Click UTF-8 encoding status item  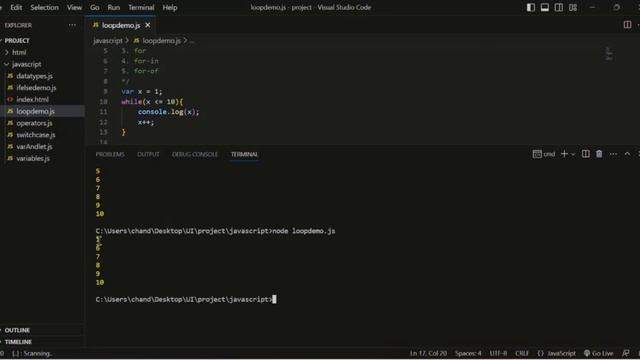coord(498,353)
